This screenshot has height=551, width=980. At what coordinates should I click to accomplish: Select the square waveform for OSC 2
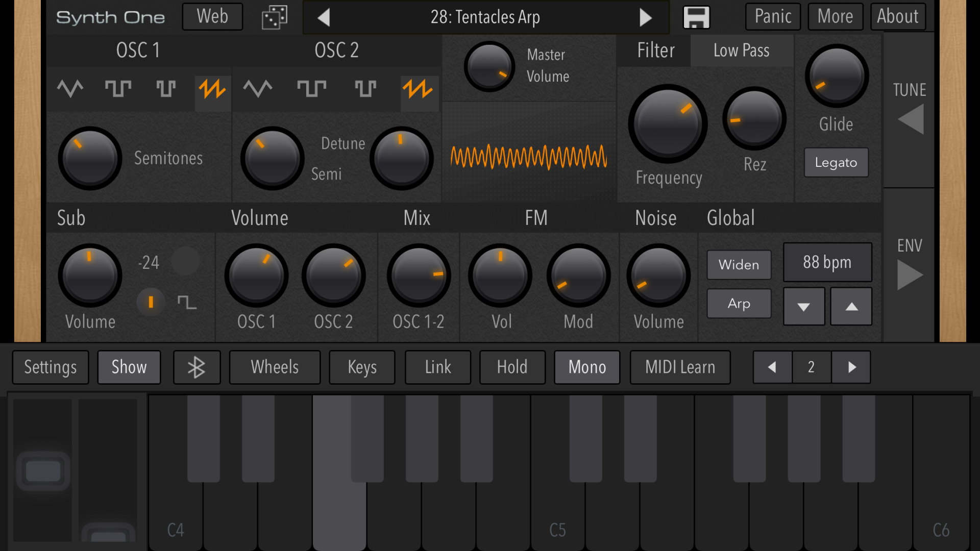tap(311, 89)
